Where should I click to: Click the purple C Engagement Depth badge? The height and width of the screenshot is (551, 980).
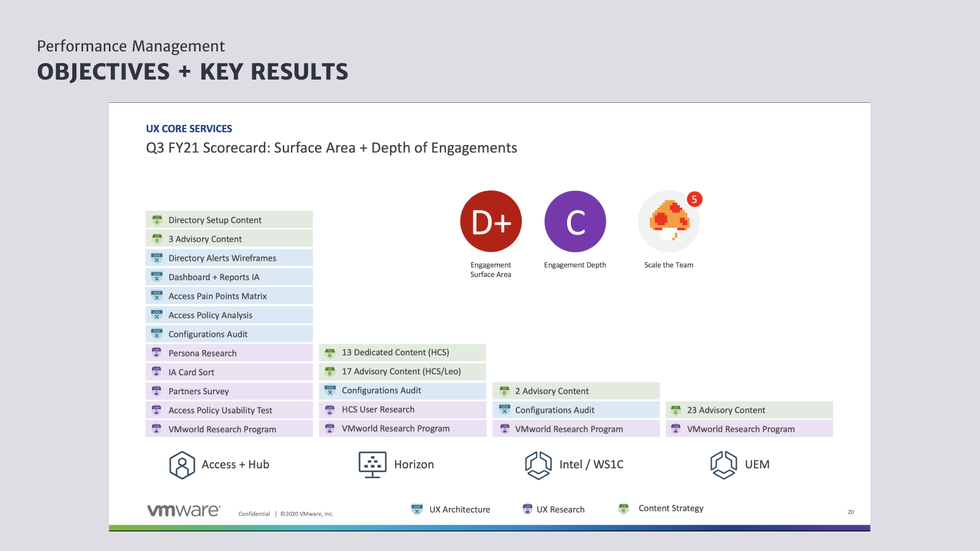[x=575, y=222]
